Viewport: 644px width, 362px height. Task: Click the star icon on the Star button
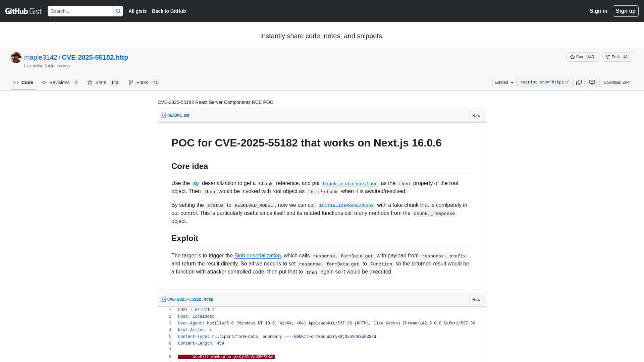(x=572, y=57)
